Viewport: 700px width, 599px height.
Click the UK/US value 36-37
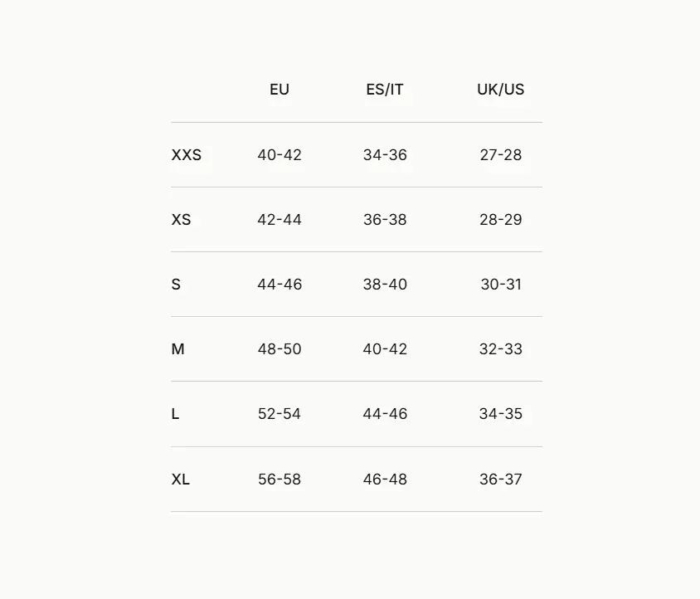500,479
